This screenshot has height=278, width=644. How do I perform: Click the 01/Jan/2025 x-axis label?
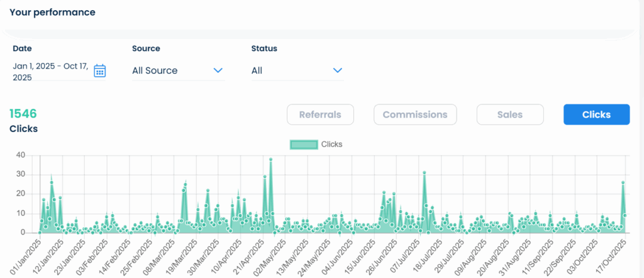coord(25,255)
